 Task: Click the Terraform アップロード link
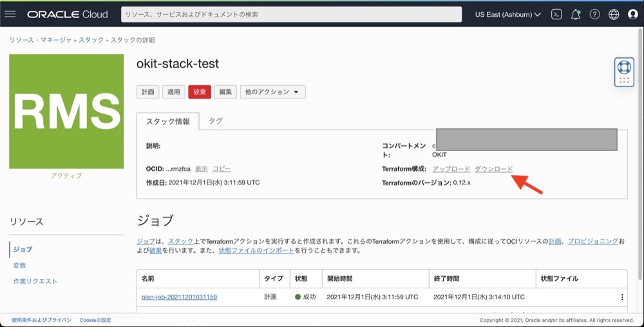point(451,169)
